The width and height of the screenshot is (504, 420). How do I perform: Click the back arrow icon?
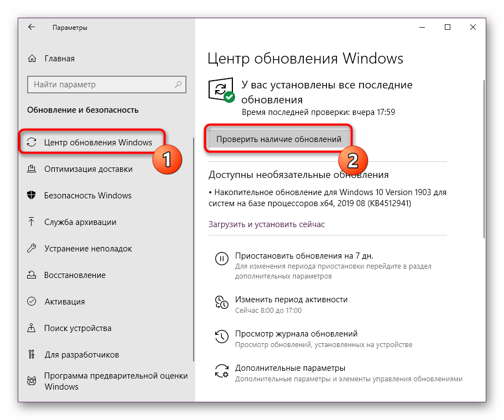click(32, 27)
